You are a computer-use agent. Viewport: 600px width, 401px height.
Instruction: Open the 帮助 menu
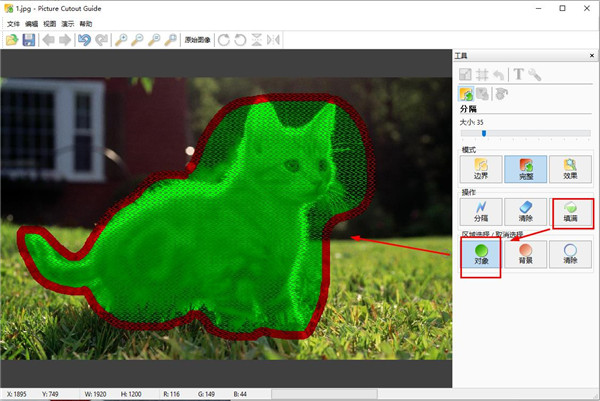point(87,23)
